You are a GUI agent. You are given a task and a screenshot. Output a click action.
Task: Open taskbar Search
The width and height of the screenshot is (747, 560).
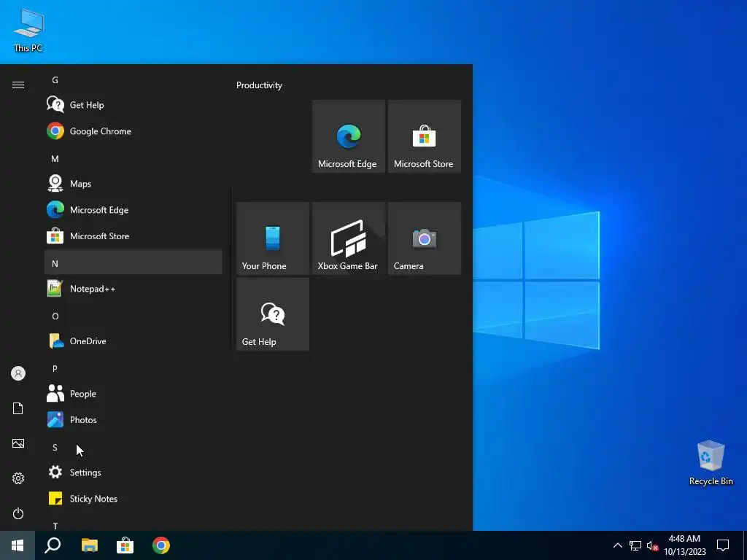click(x=53, y=545)
